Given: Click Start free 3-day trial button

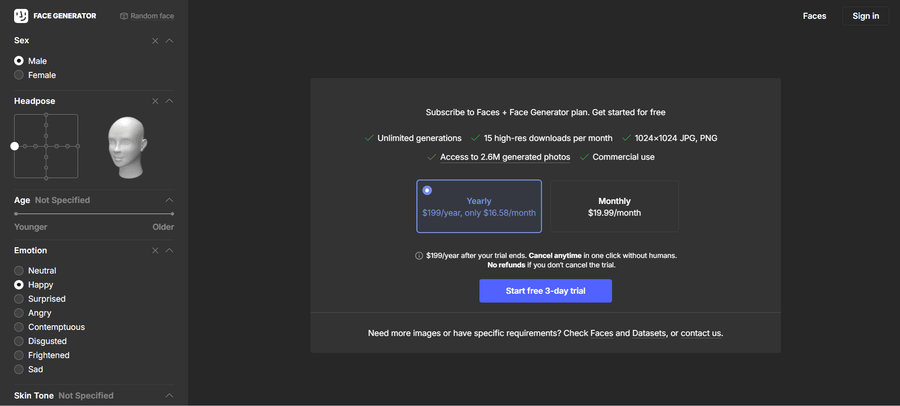Looking at the screenshot, I should point(545,291).
